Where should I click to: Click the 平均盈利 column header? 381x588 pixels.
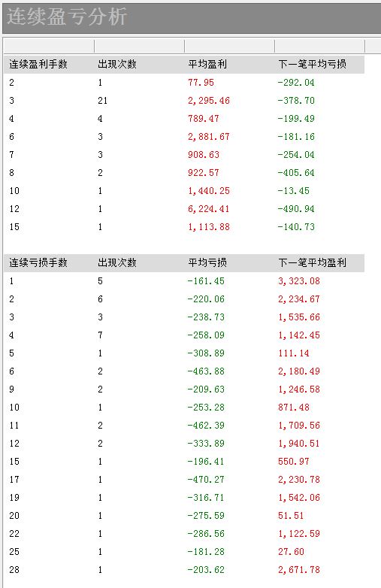click(207, 64)
